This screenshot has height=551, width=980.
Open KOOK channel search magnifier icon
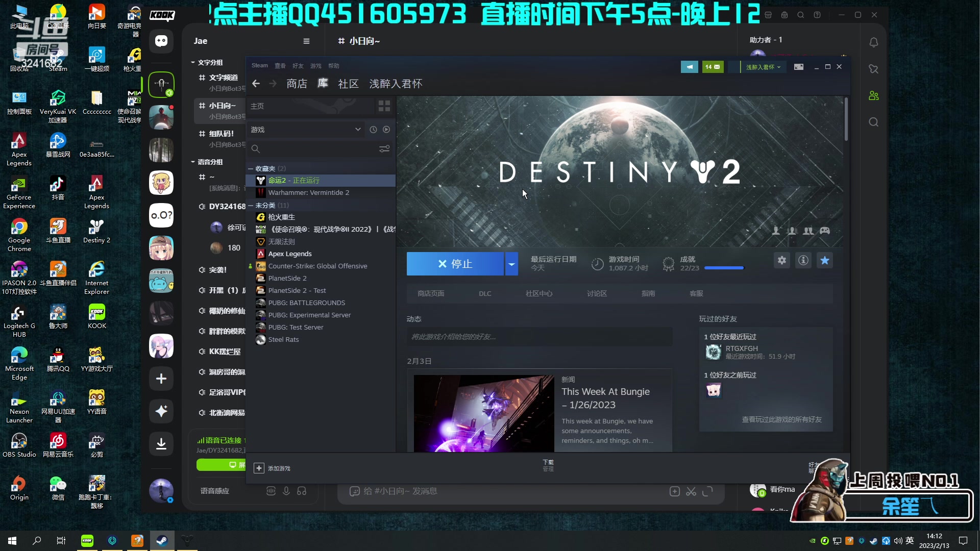pyautogui.click(x=874, y=122)
